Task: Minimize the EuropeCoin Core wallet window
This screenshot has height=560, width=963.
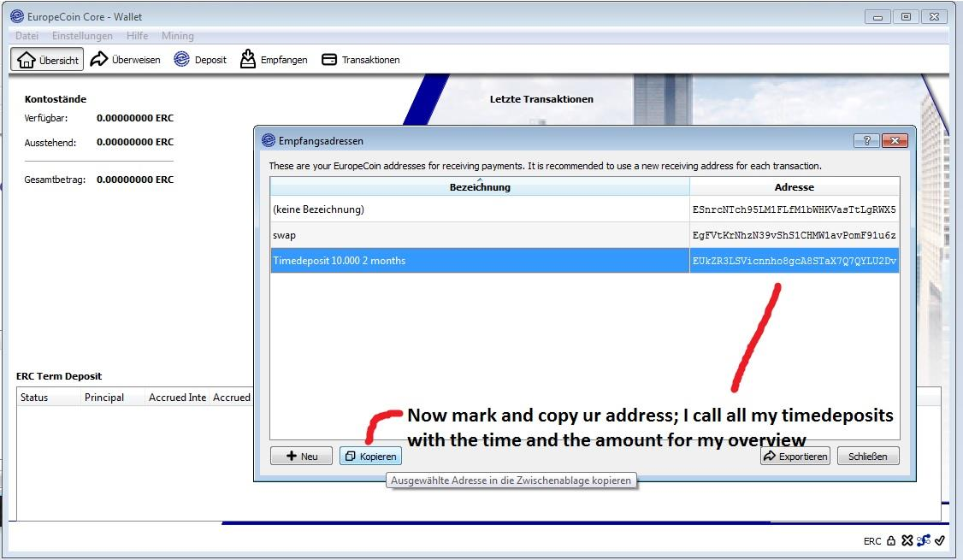Action: coord(877,16)
